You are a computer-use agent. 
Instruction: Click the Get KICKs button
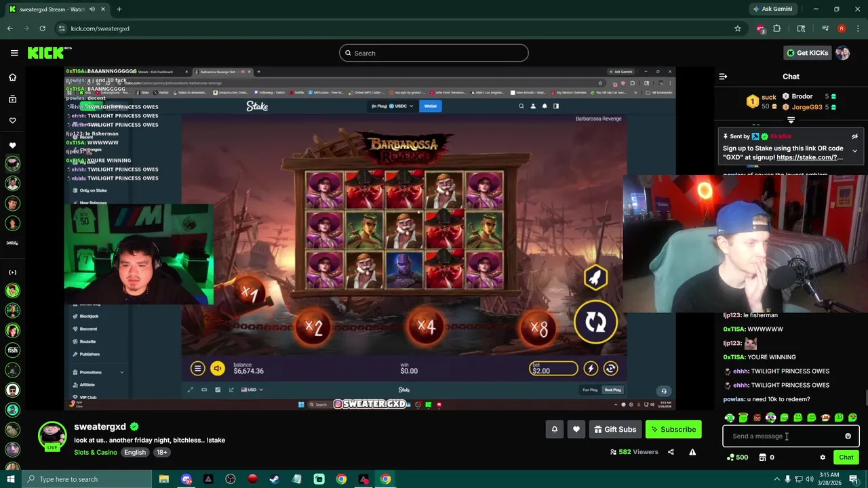pos(807,53)
